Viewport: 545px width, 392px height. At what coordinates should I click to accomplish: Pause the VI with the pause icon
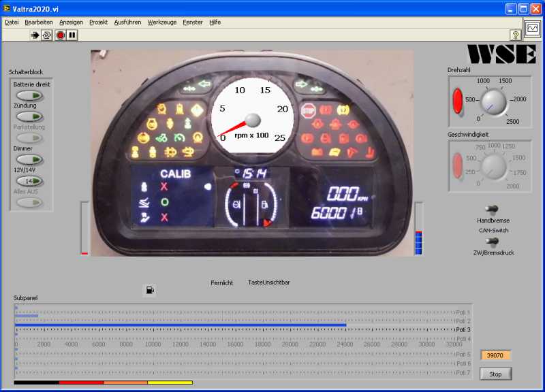(x=72, y=35)
